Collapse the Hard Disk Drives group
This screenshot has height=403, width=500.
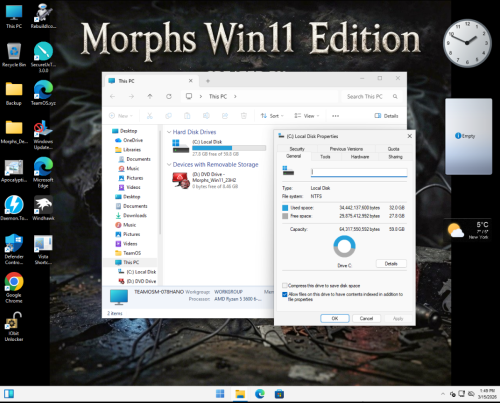pyautogui.click(x=169, y=132)
